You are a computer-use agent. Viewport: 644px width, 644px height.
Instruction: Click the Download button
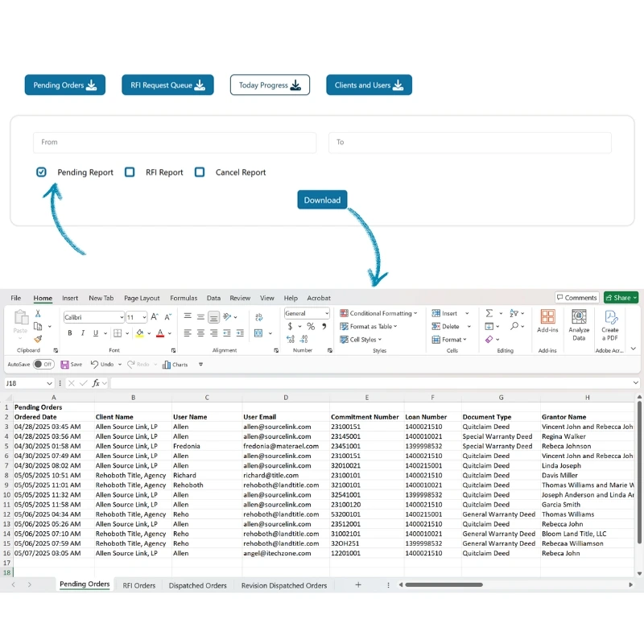coord(322,200)
